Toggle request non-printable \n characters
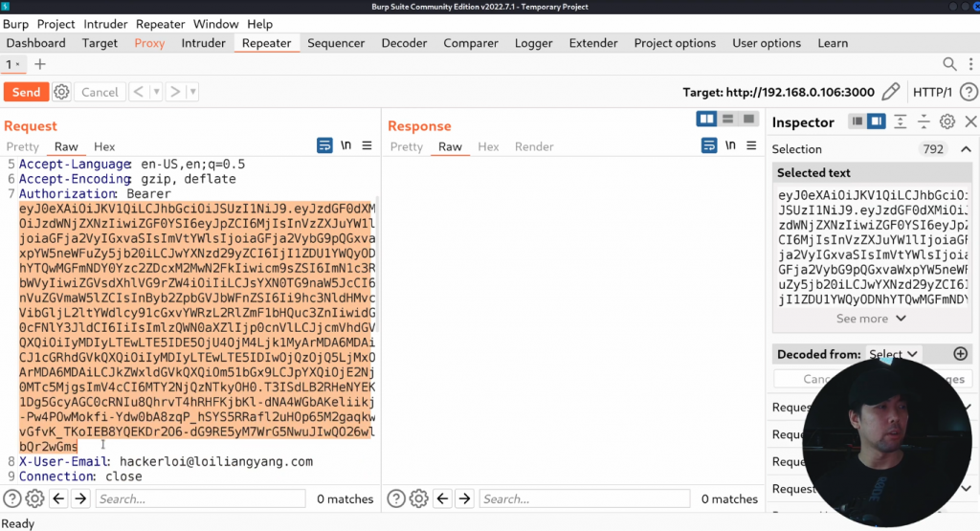This screenshot has width=980, height=531. [345, 145]
